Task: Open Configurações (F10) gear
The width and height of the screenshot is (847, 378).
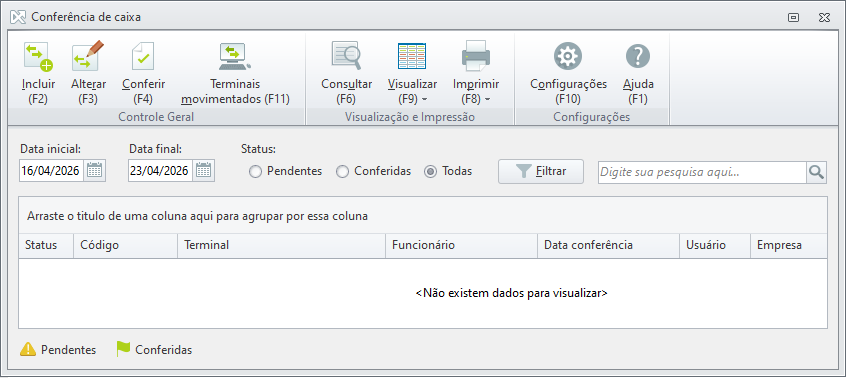Action: tap(568, 56)
